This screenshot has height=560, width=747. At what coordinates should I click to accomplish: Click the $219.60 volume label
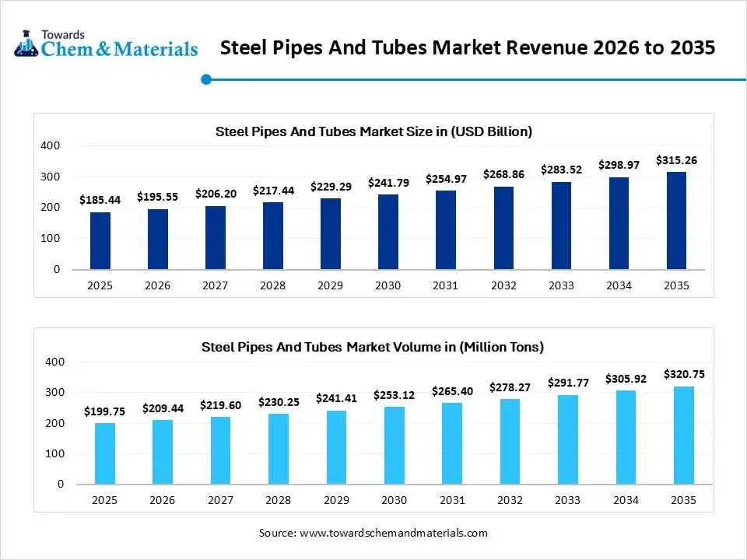(x=220, y=405)
